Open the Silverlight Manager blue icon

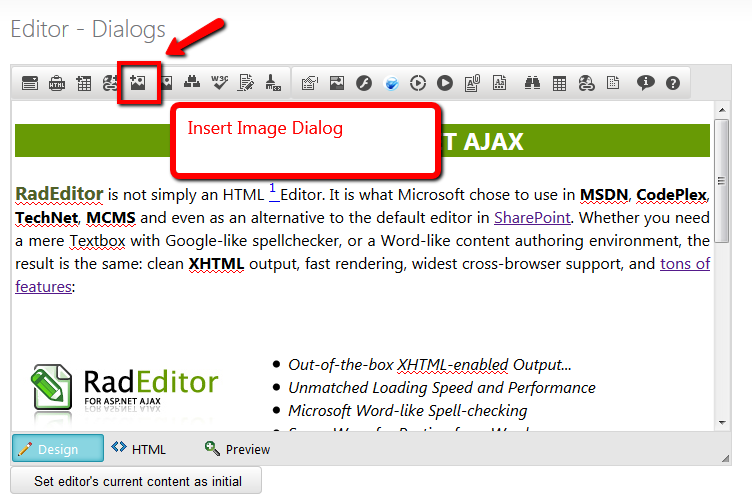click(391, 83)
